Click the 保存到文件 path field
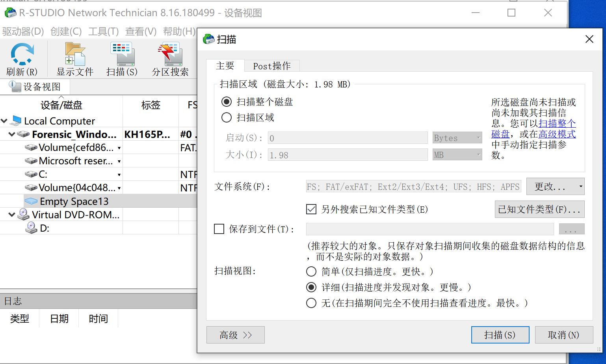The height and width of the screenshot is (364, 606). [430, 229]
